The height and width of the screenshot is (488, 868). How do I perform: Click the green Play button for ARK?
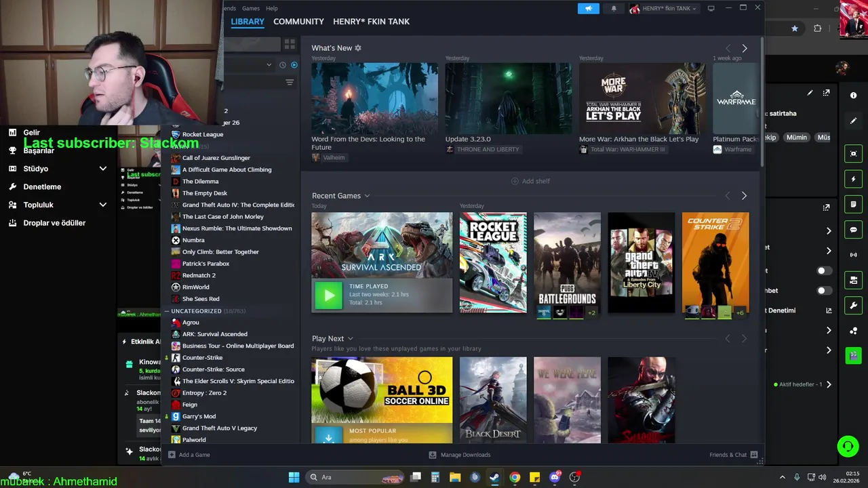point(329,295)
